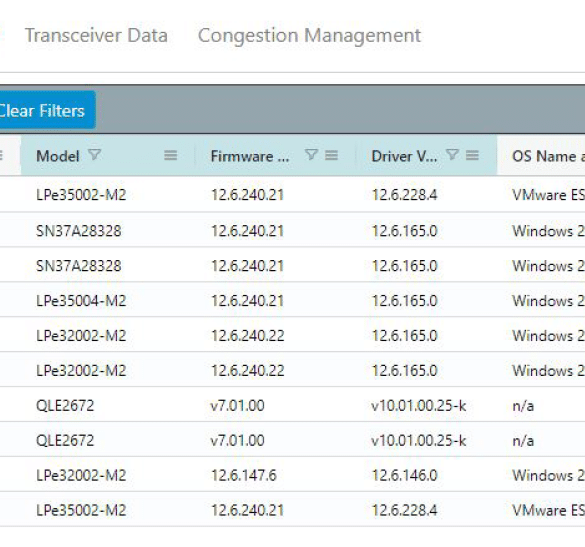Switch to the Transceiver Data tab
The width and height of the screenshot is (585, 547).
(96, 36)
